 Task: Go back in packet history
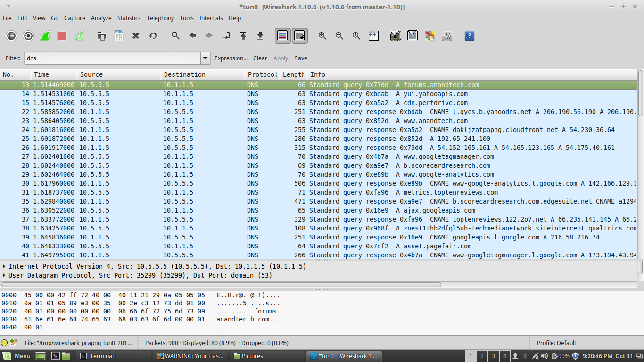[x=192, y=36]
